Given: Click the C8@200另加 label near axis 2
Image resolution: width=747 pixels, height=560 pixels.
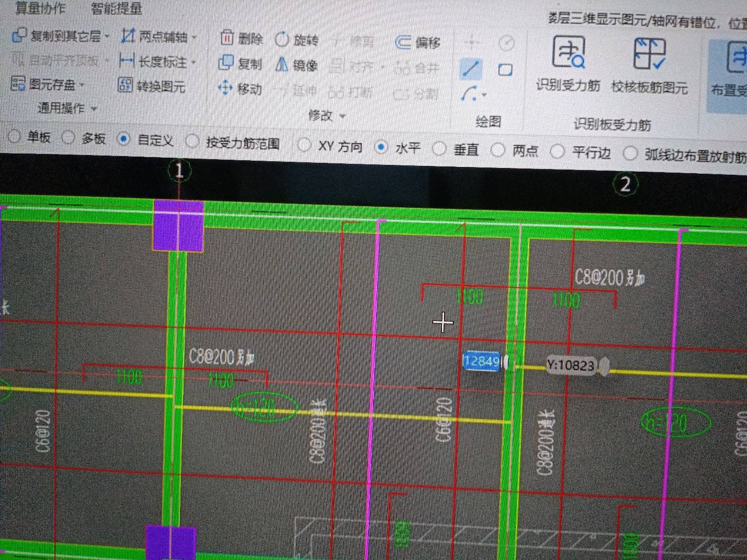Looking at the screenshot, I should tap(610, 278).
